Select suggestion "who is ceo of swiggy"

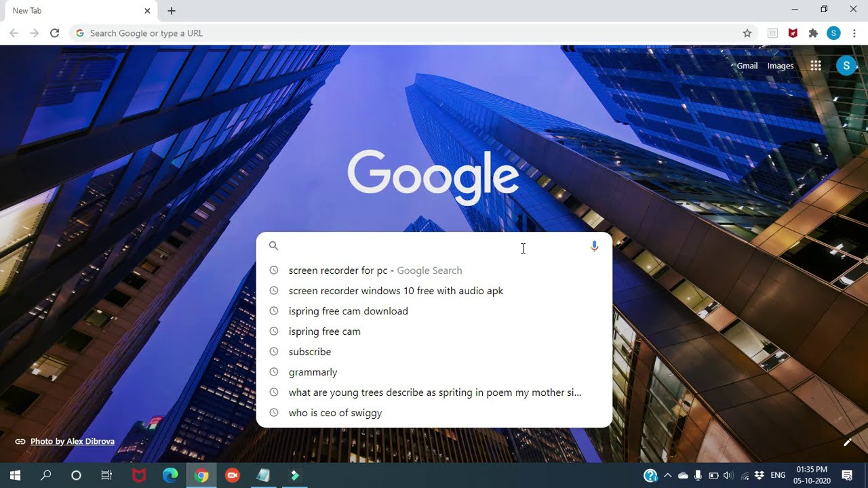pyautogui.click(x=434, y=413)
